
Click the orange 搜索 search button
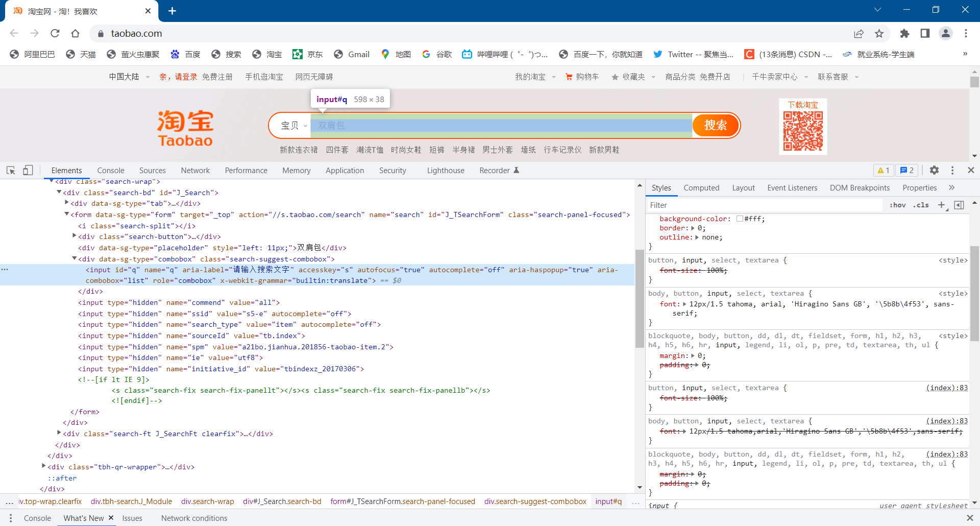[716, 125]
